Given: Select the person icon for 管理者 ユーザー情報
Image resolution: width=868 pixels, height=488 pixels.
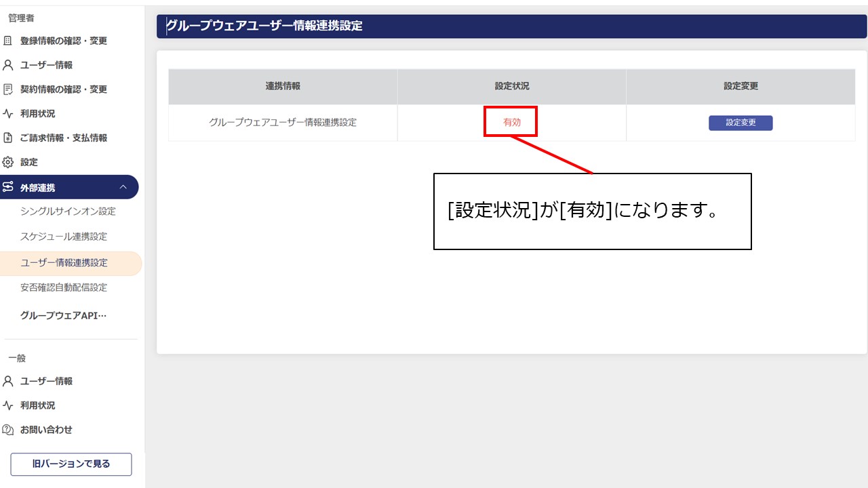Looking at the screenshot, I should point(12,64).
